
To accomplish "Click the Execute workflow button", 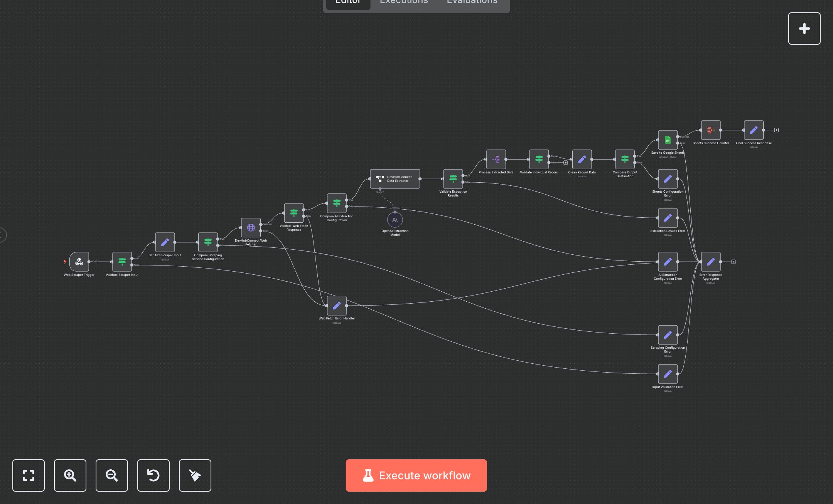I will [x=416, y=475].
